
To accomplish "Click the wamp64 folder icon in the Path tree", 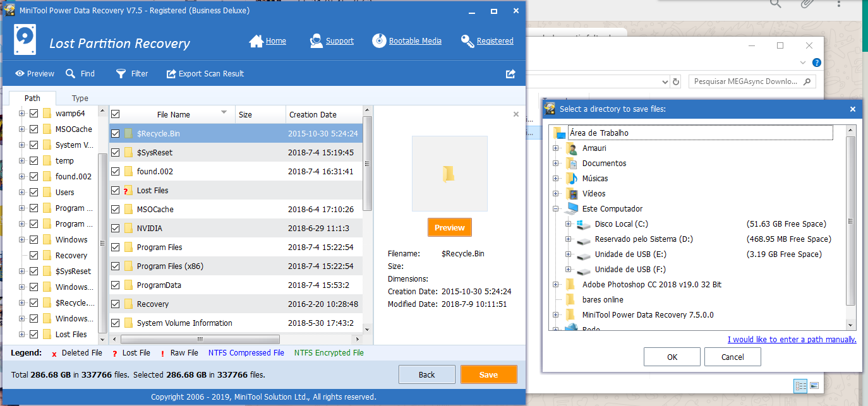I will click(x=47, y=114).
